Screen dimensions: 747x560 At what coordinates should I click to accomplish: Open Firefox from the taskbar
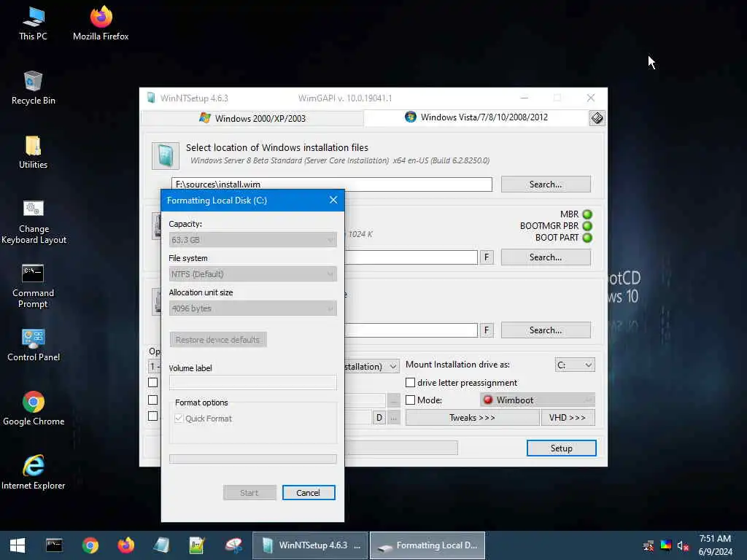125,545
